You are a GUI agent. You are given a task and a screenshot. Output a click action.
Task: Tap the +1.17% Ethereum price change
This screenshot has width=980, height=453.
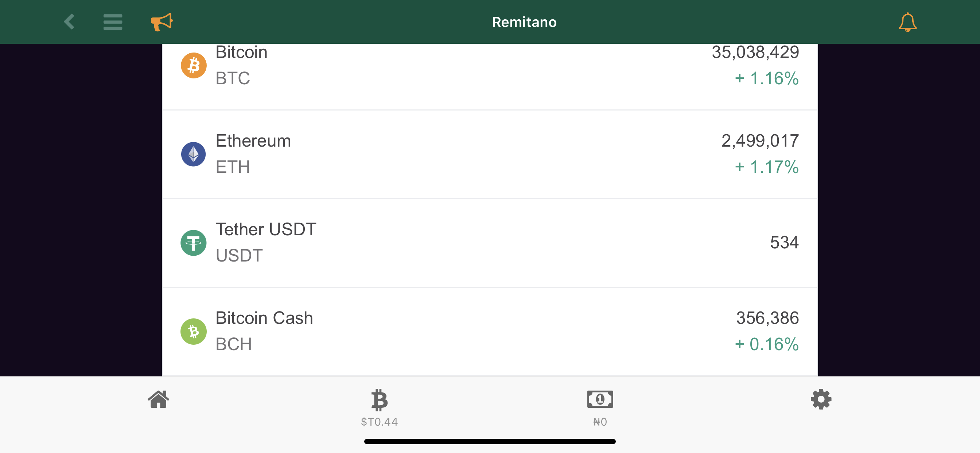[766, 167]
